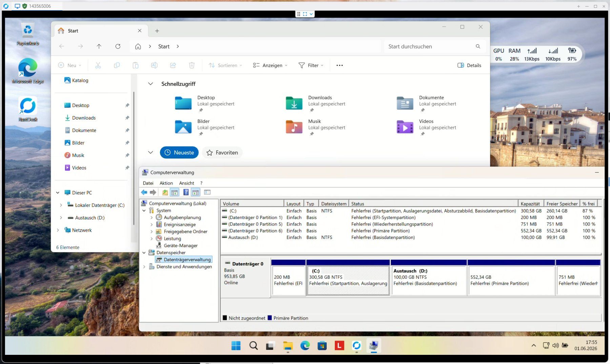610x364 pixels.
Task: Sort by the Kapazität column header
Action: tap(531, 204)
